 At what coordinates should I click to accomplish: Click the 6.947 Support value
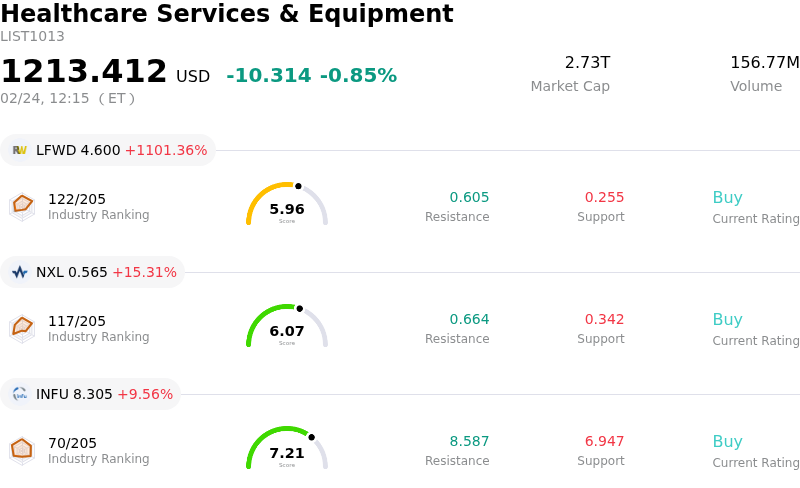click(x=604, y=442)
